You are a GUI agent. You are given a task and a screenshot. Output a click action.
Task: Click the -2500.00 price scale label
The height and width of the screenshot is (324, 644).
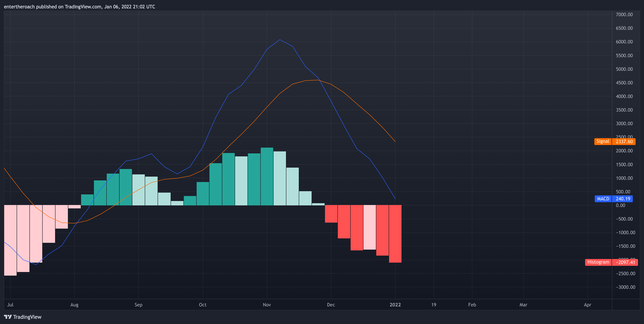626,273
